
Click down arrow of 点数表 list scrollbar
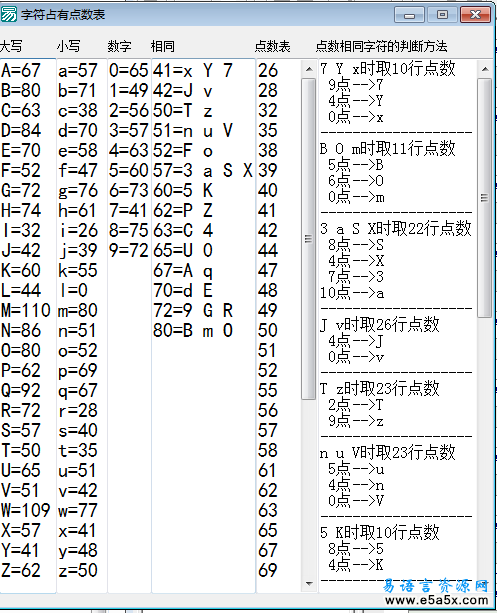pyautogui.click(x=309, y=584)
